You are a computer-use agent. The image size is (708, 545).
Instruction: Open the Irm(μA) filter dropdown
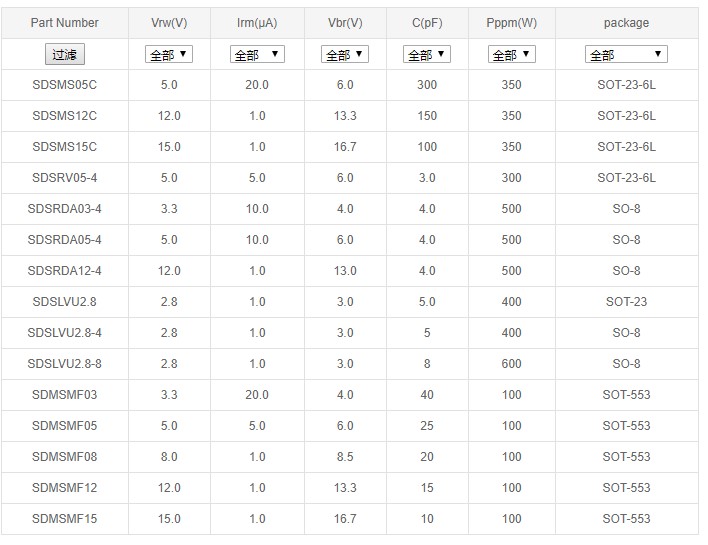click(x=257, y=55)
